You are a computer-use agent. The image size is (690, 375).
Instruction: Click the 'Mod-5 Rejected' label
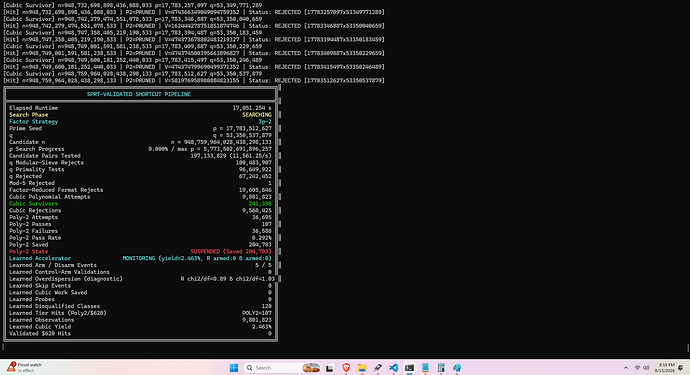tap(32, 183)
